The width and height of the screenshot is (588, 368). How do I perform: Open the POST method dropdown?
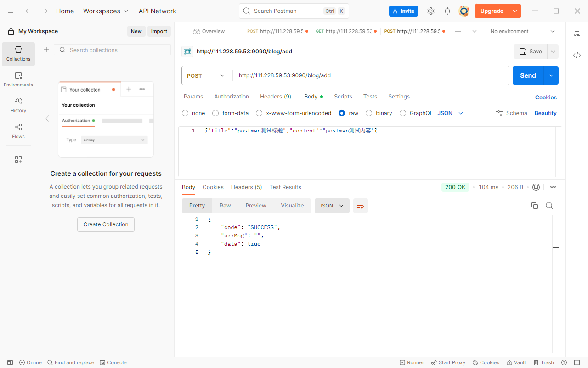point(207,75)
